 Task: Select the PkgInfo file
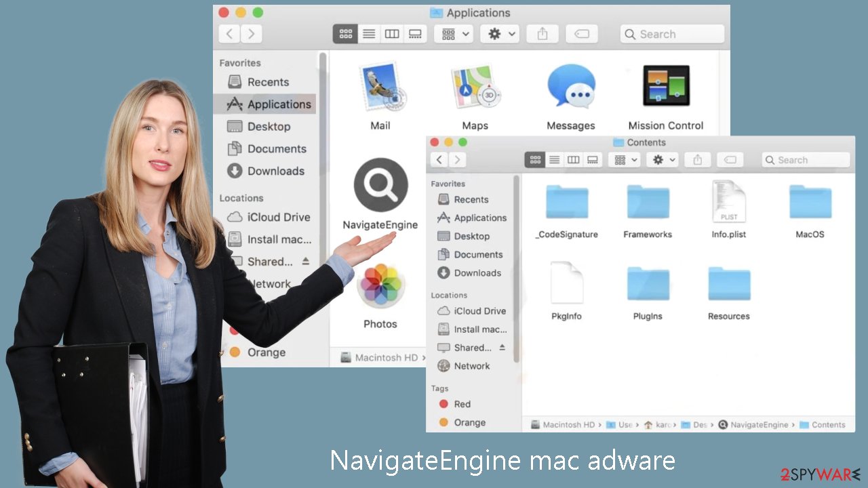click(x=567, y=283)
